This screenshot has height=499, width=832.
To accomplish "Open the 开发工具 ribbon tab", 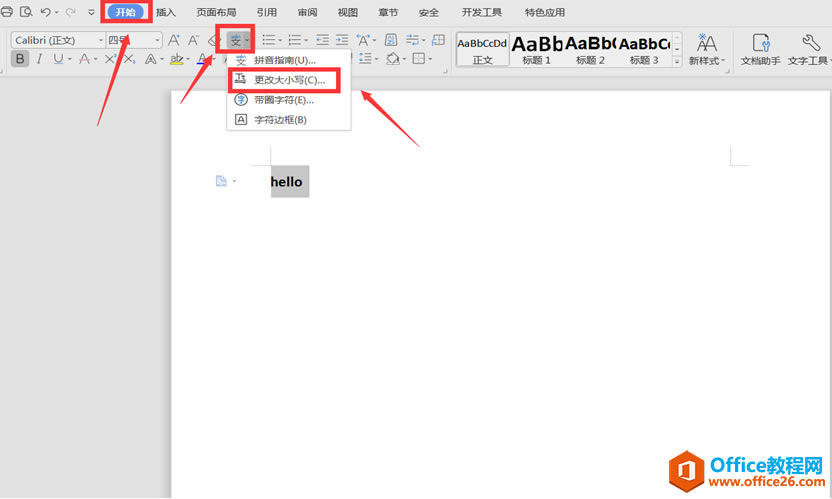I will coord(481,12).
